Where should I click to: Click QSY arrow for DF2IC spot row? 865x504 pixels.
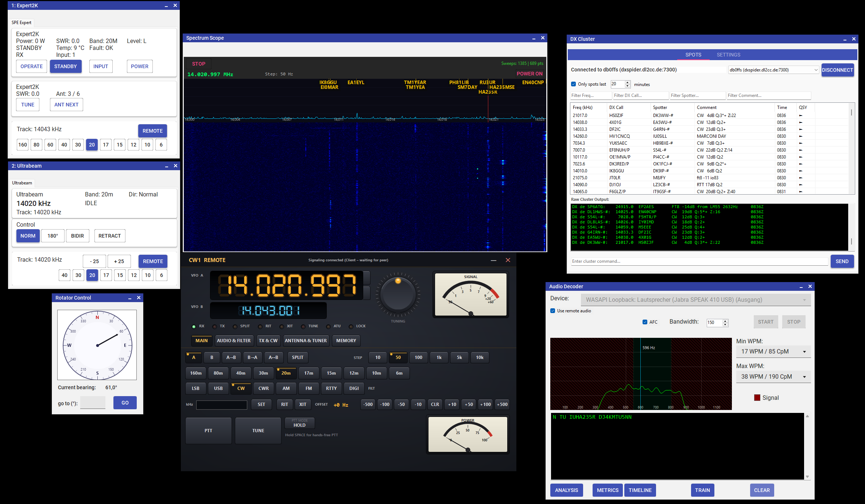(801, 129)
